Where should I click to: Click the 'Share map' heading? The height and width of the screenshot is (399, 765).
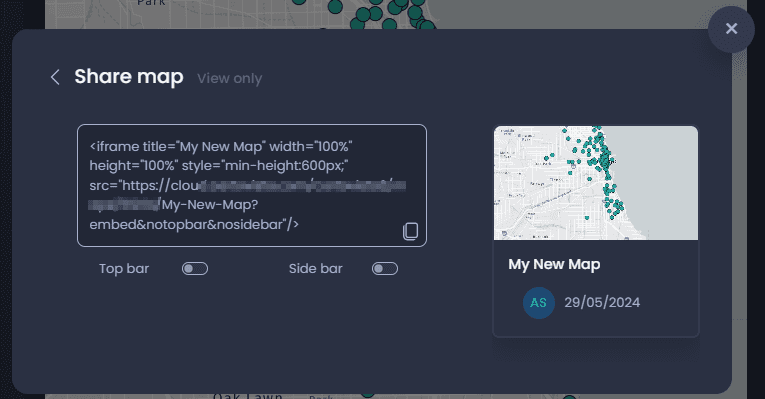[x=129, y=77]
